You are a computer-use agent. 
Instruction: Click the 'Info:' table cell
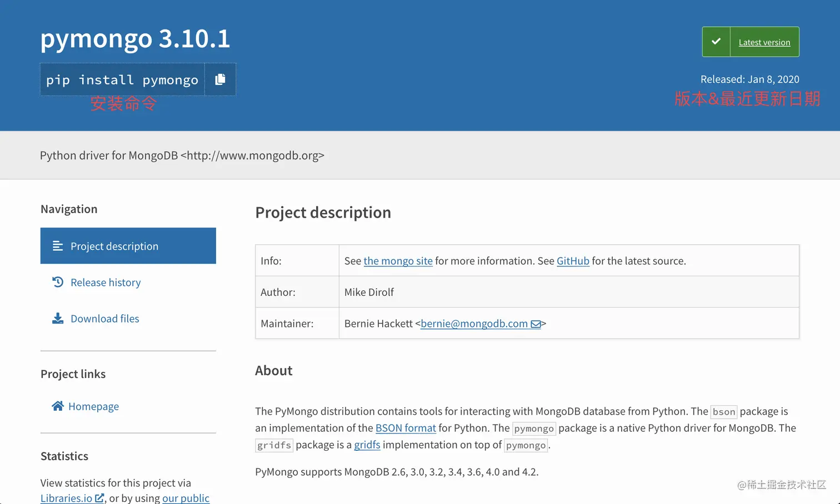point(297,260)
